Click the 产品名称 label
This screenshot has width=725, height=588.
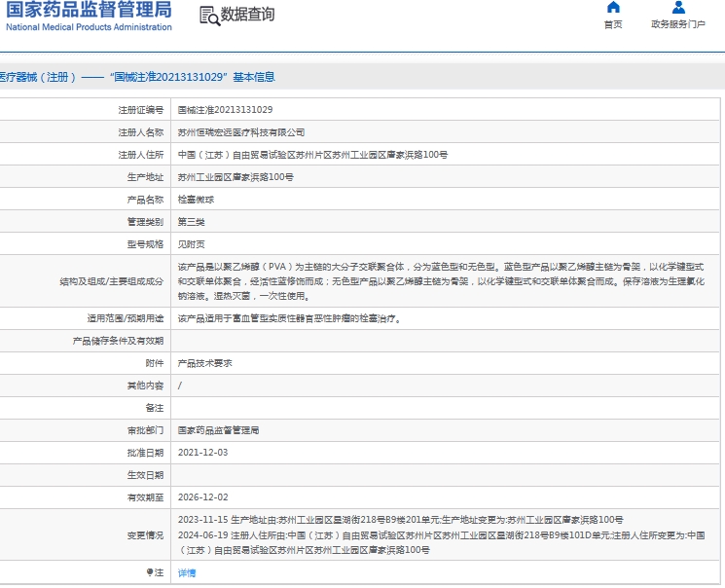pos(145,200)
